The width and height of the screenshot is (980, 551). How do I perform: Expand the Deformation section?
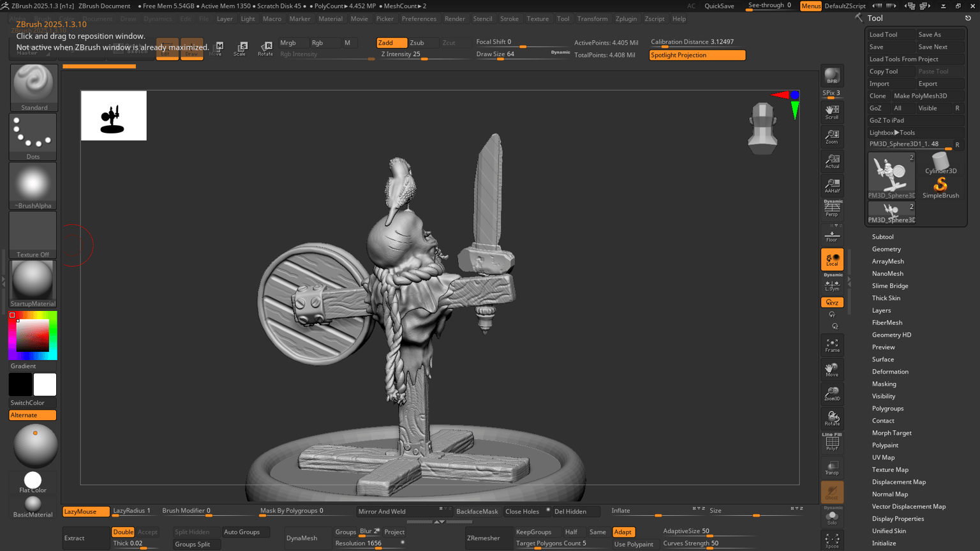pos(890,372)
